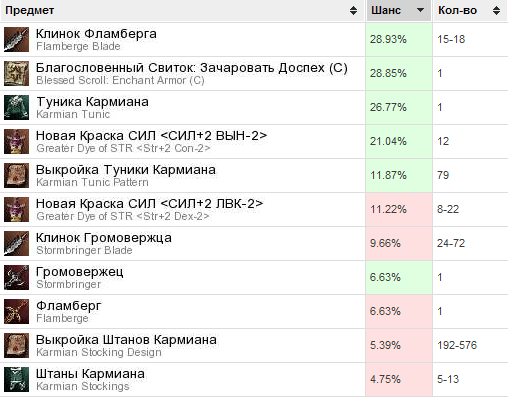Click the Предмет column header label
Image resolution: width=508 pixels, height=398 pixels.
click(x=30, y=11)
